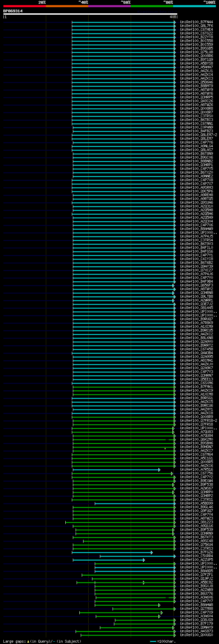Click the short cyan bar for UniRef100_A7R516

click(x=116, y=470)
